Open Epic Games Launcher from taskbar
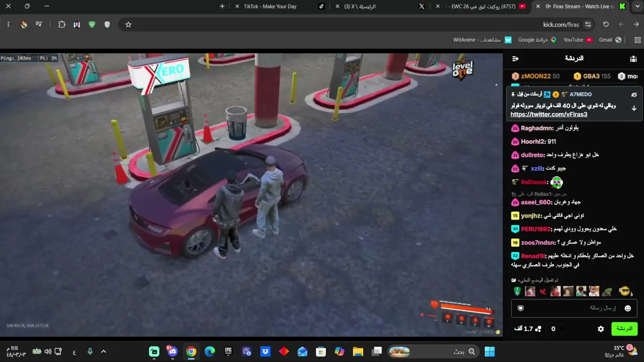 pos(228,351)
